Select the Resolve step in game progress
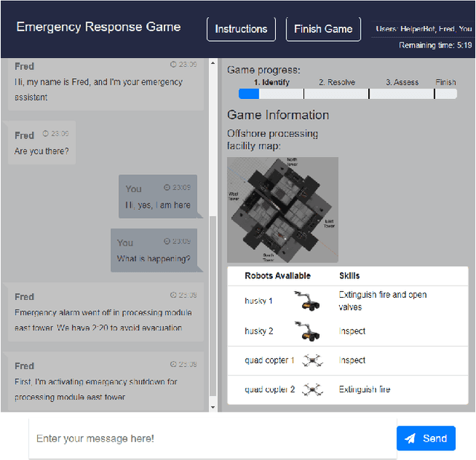Screen dimensions: 476x460 coord(336,93)
